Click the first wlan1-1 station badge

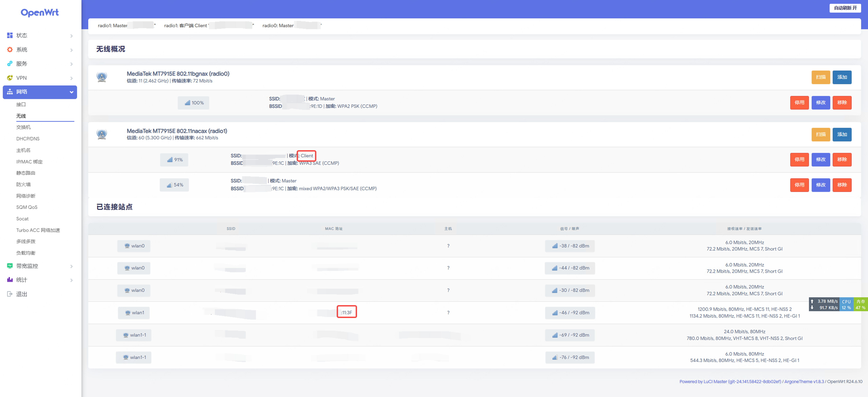(134, 335)
